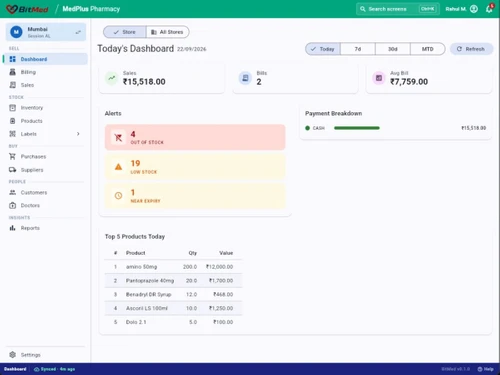The height and width of the screenshot is (375, 500).
Task: Open the 4 Out of Stock alert
Action: tap(195, 137)
